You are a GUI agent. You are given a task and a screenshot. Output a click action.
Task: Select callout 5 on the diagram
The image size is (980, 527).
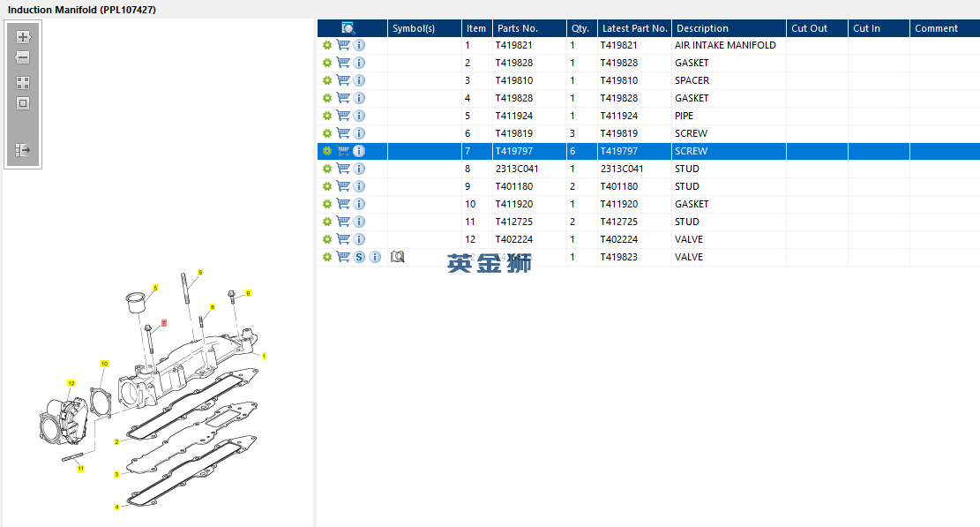155,288
